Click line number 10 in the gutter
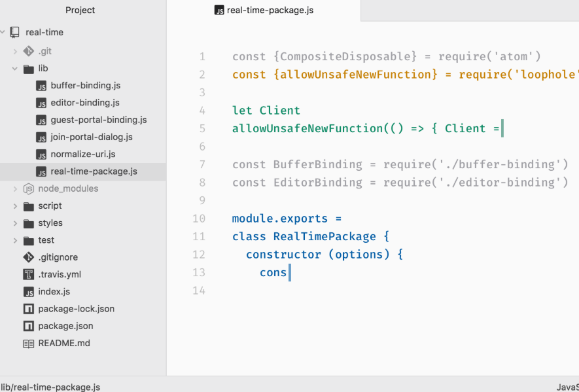The image size is (579, 392). tap(199, 219)
